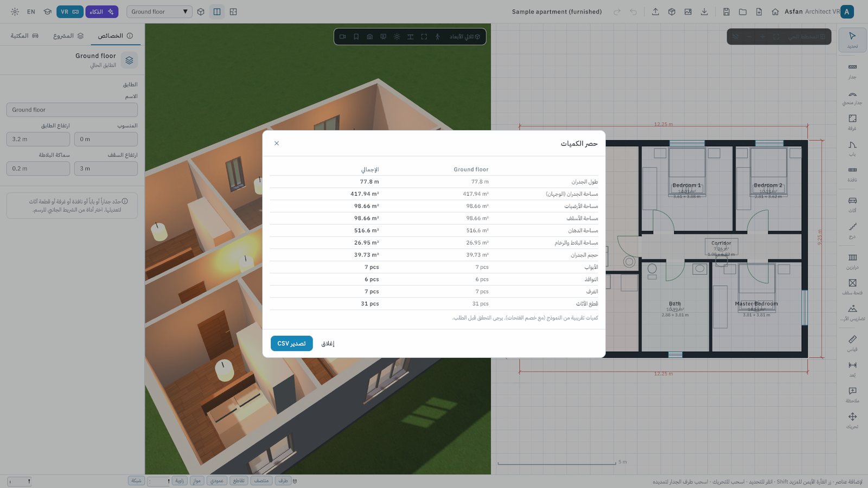868x488 pixels.
Task: Choose the door (باب) tool
Action: point(852,149)
